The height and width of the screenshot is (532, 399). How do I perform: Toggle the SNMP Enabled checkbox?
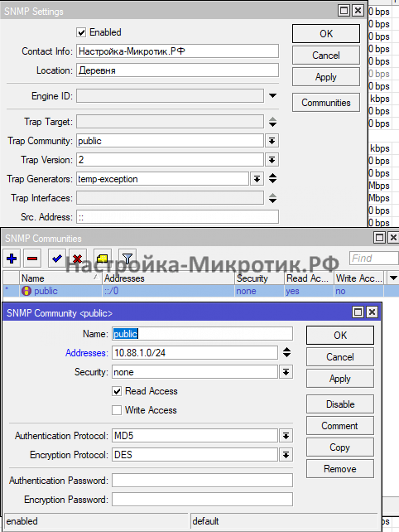[x=81, y=32]
